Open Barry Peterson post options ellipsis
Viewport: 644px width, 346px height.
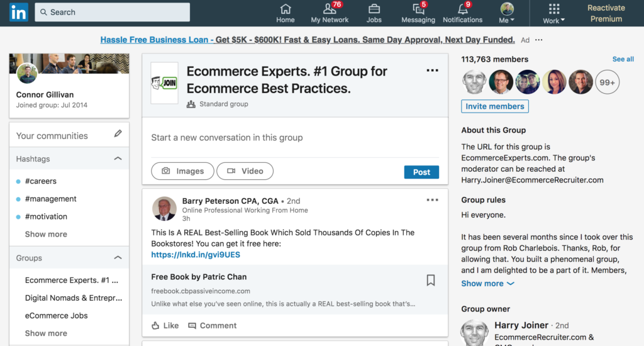coord(432,200)
